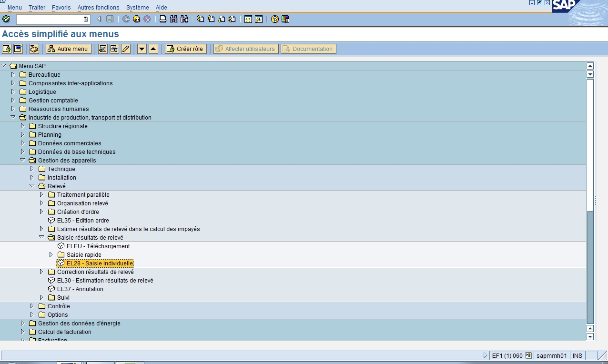
Task: Click the Affecter utilisateurs button
Action: pos(246,49)
